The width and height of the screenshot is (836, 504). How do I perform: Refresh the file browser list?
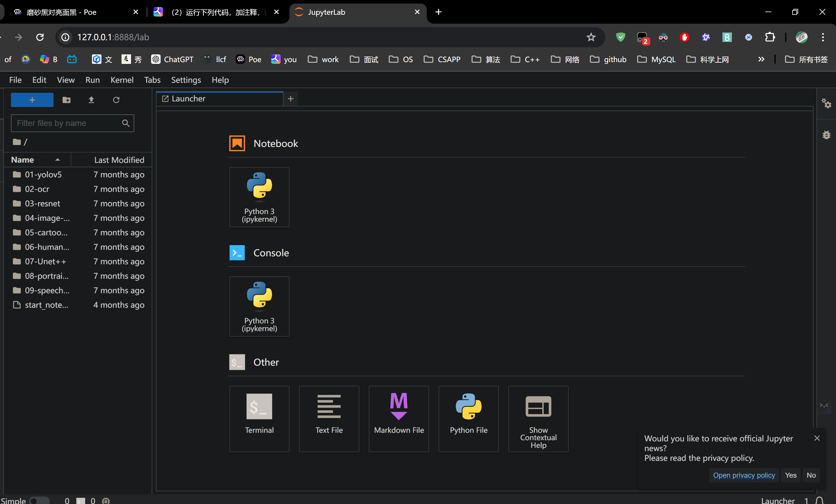point(116,100)
